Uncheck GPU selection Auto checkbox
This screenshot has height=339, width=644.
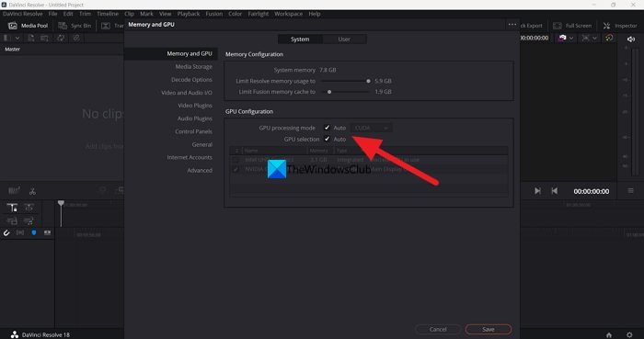point(327,139)
